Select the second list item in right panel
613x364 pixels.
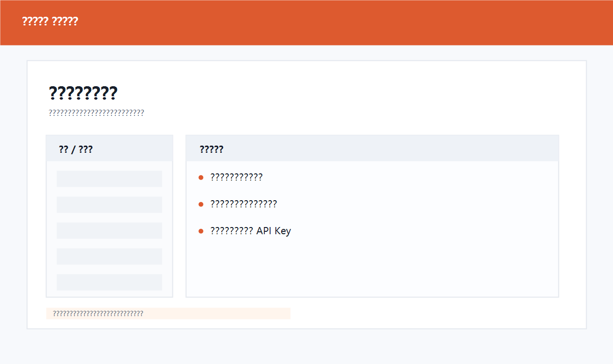(243, 204)
